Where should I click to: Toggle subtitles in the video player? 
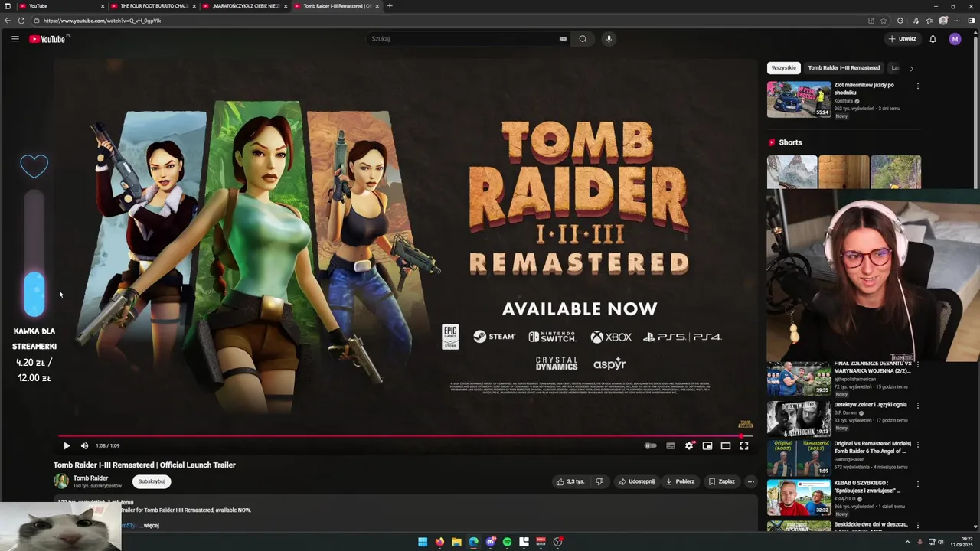671,445
